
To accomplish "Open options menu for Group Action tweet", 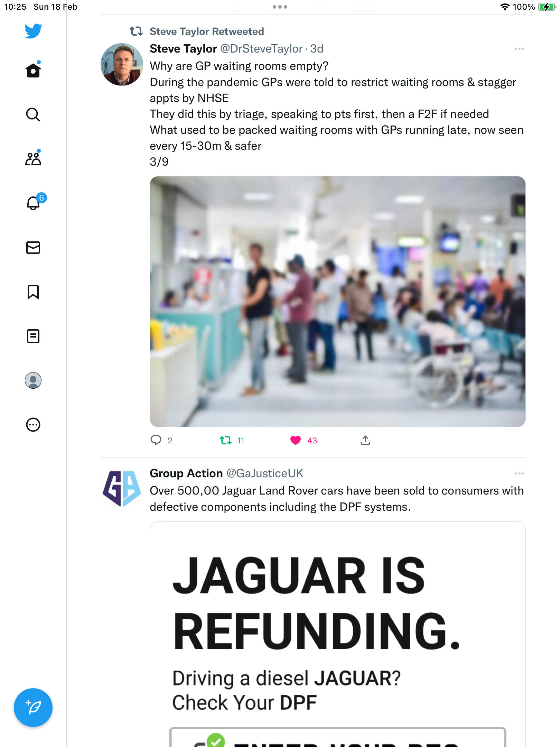I will pos(519,473).
